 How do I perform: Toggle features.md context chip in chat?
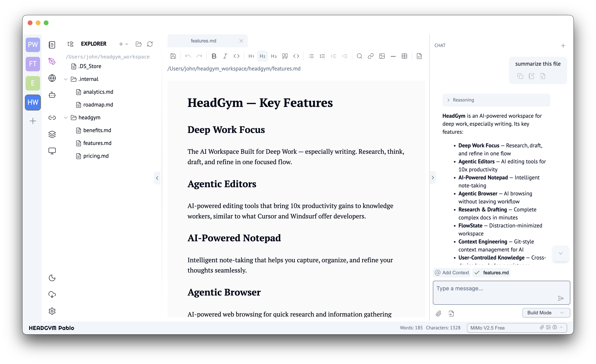click(x=492, y=273)
